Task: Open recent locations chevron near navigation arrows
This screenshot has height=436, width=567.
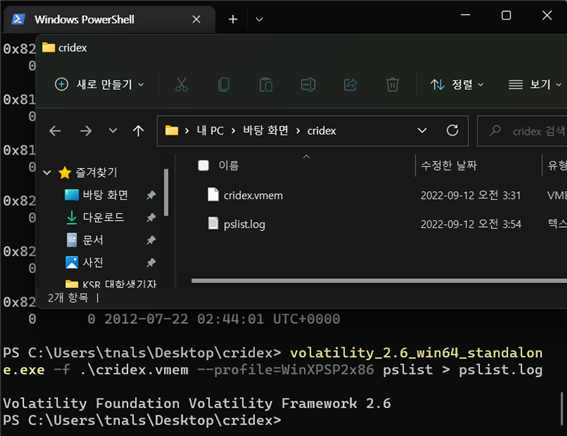Action: pyautogui.click(x=113, y=131)
